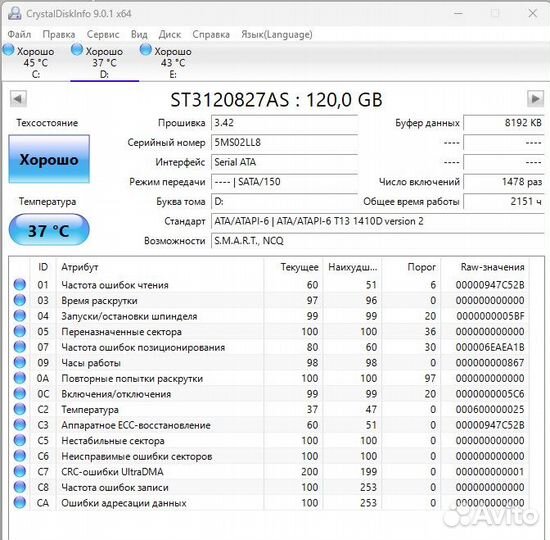Select row Запуски/остановки шпинделя
550x540 pixels.
[269, 316]
